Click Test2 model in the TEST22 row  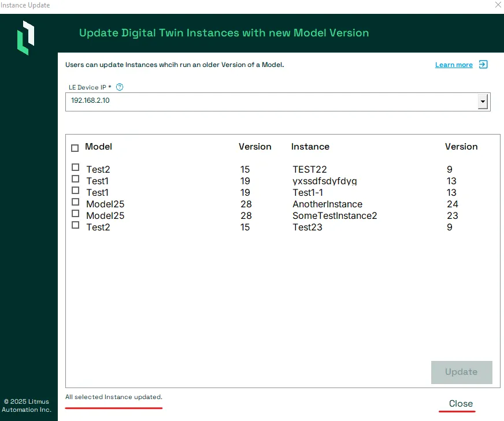98,169
